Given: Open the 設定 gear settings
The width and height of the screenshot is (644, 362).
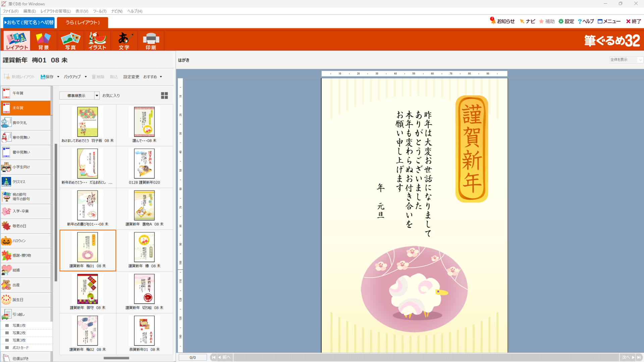Looking at the screenshot, I should point(566,21).
